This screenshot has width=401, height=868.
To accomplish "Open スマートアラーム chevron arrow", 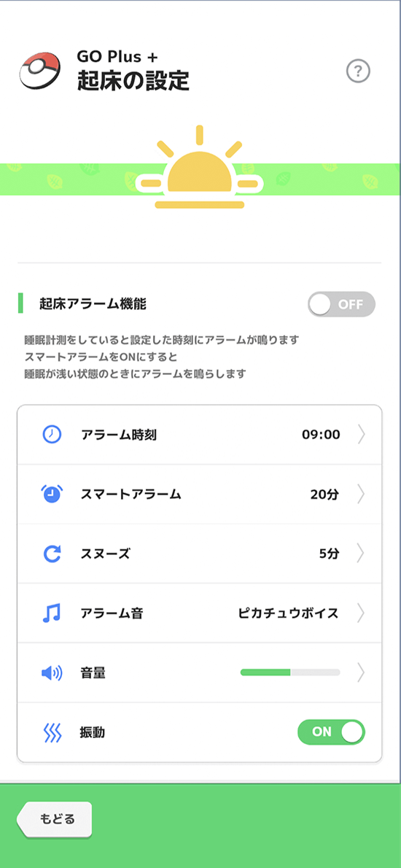I will coord(361,494).
